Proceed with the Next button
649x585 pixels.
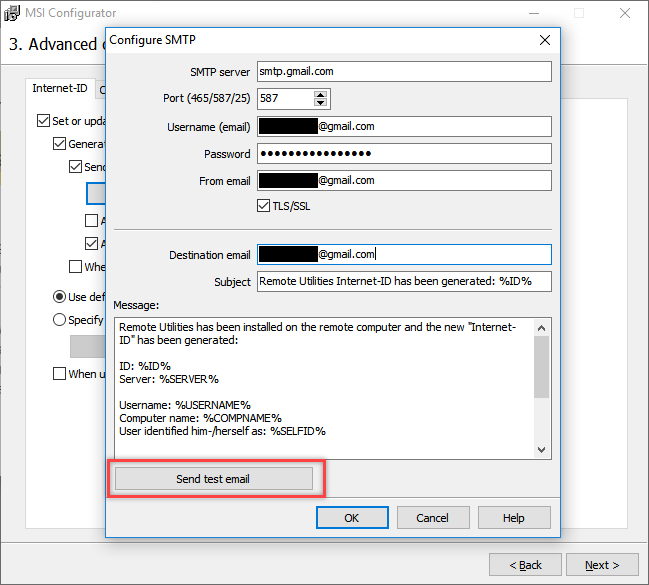(602, 565)
